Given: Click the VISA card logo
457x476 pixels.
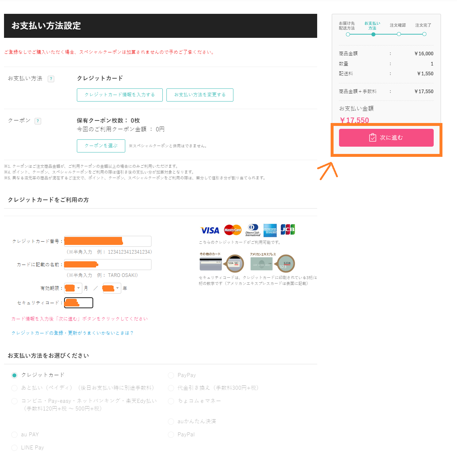Looking at the screenshot, I should point(210,230).
